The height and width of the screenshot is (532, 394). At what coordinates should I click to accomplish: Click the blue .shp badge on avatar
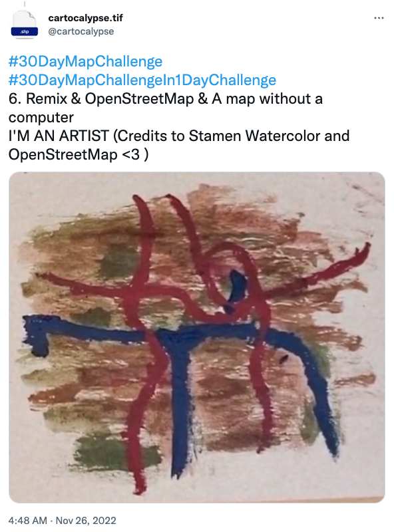(x=25, y=31)
